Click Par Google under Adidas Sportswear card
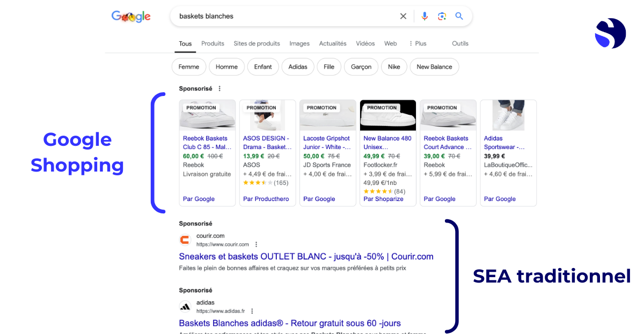 [500, 199]
